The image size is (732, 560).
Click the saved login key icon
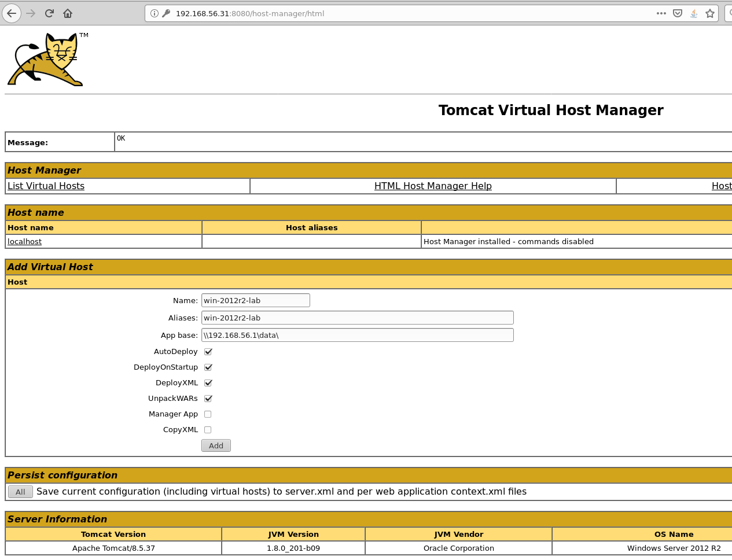click(166, 13)
